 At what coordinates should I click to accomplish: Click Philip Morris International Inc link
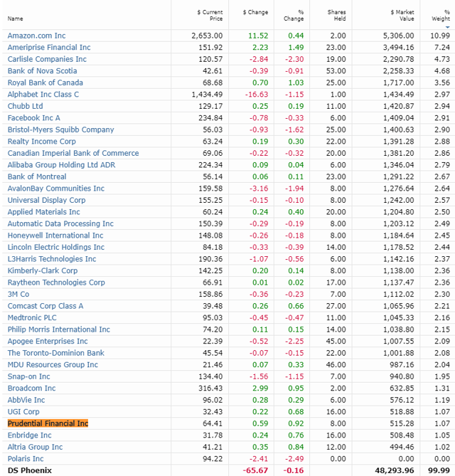[x=59, y=329]
